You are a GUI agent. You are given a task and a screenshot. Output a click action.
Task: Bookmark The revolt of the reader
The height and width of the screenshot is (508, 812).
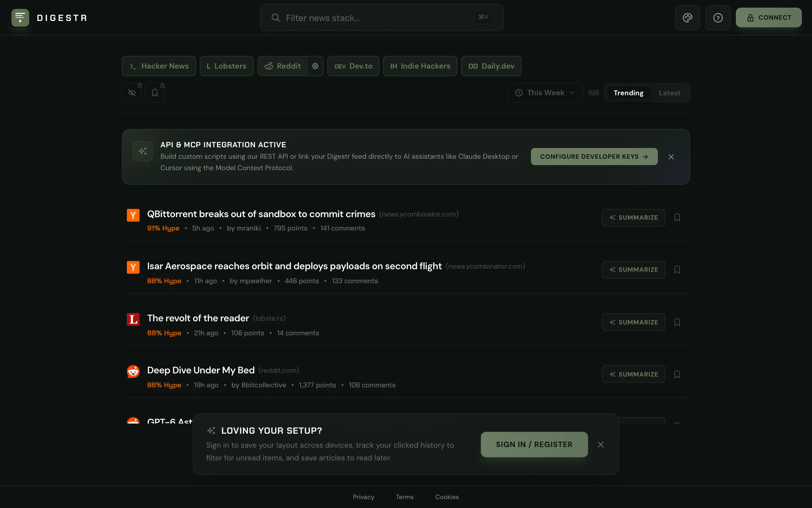point(677,322)
